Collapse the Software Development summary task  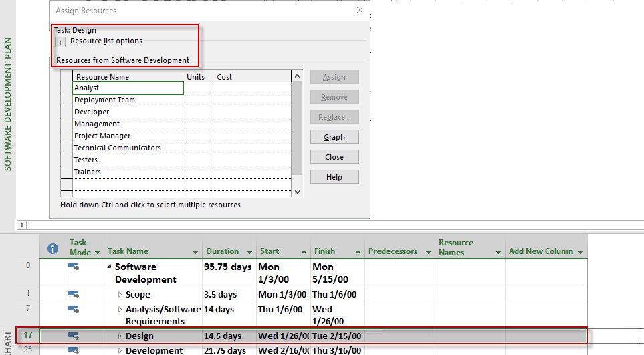coord(109,267)
